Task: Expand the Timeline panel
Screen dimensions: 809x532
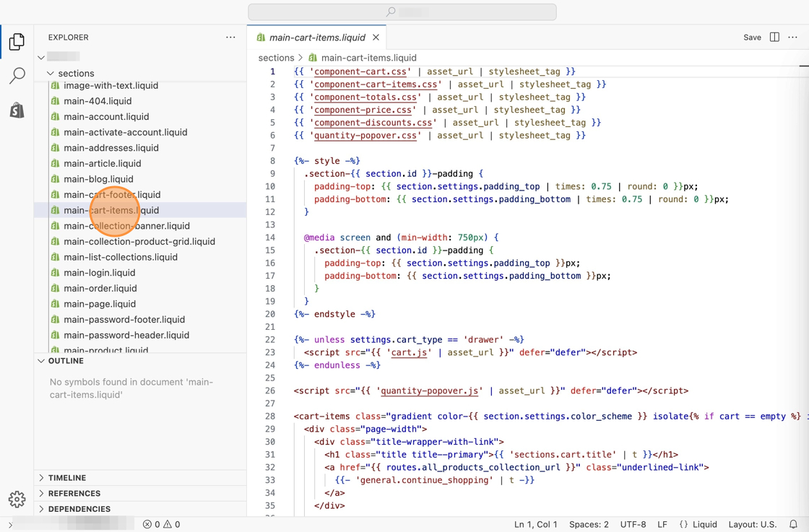Action: pos(66,478)
